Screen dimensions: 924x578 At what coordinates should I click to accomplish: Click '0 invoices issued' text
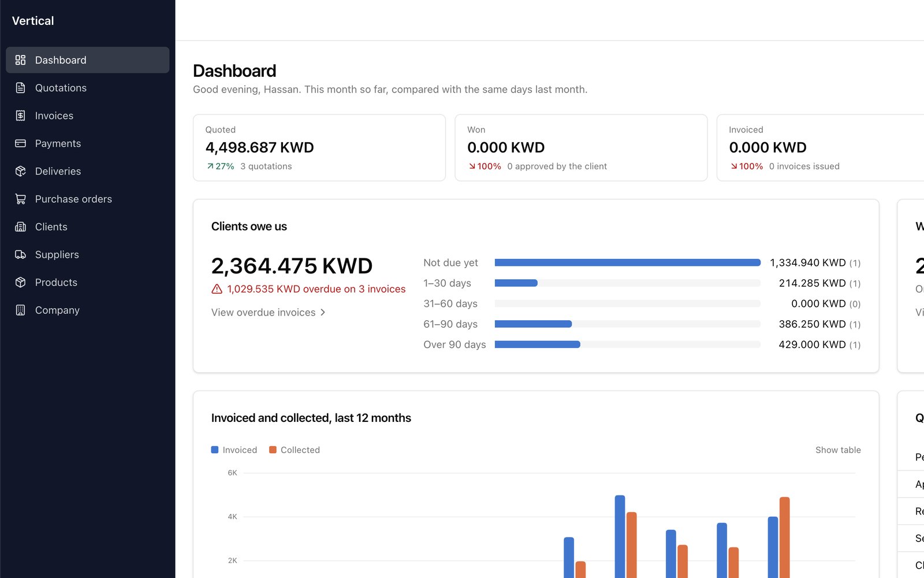pos(804,166)
